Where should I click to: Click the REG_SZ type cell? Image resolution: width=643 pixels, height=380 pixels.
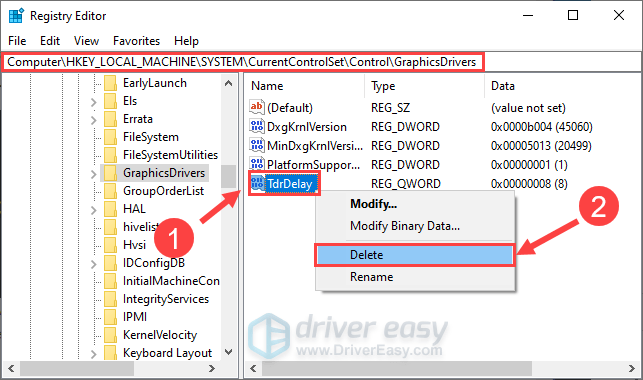390,108
